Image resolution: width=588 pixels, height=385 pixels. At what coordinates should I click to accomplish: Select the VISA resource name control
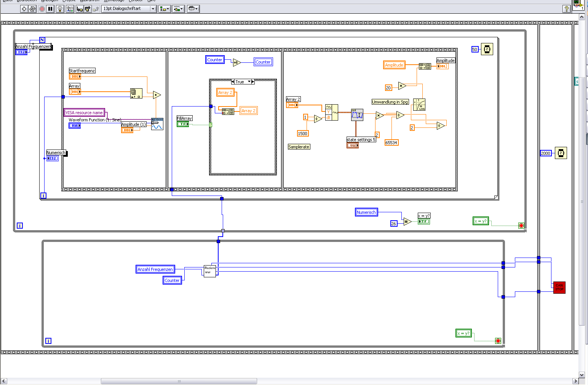coord(84,113)
